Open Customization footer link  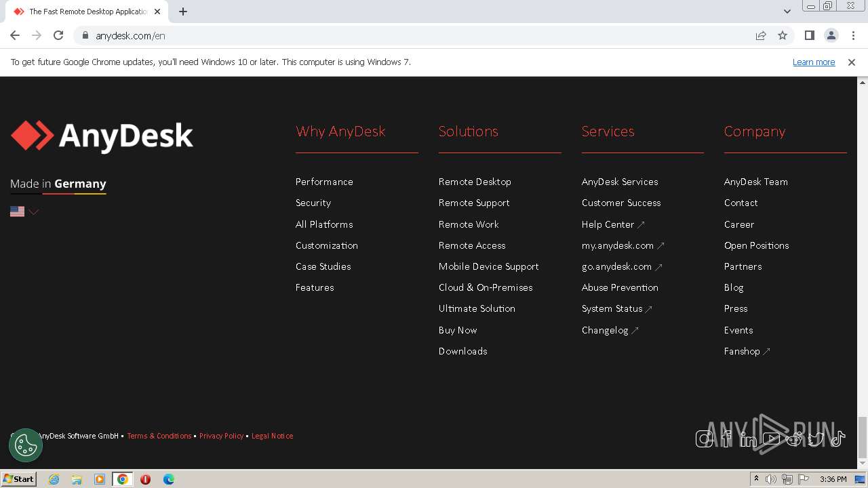click(x=327, y=245)
